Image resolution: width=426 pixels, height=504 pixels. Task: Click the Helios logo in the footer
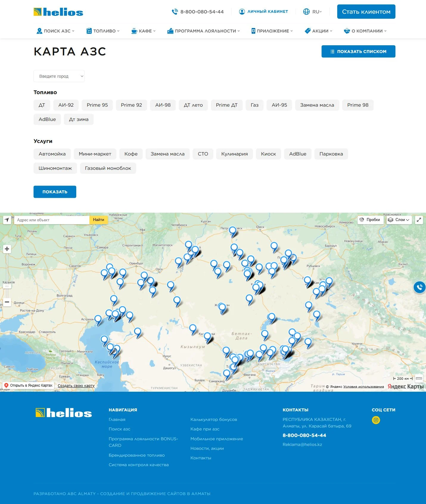pyautogui.click(x=64, y=413)
